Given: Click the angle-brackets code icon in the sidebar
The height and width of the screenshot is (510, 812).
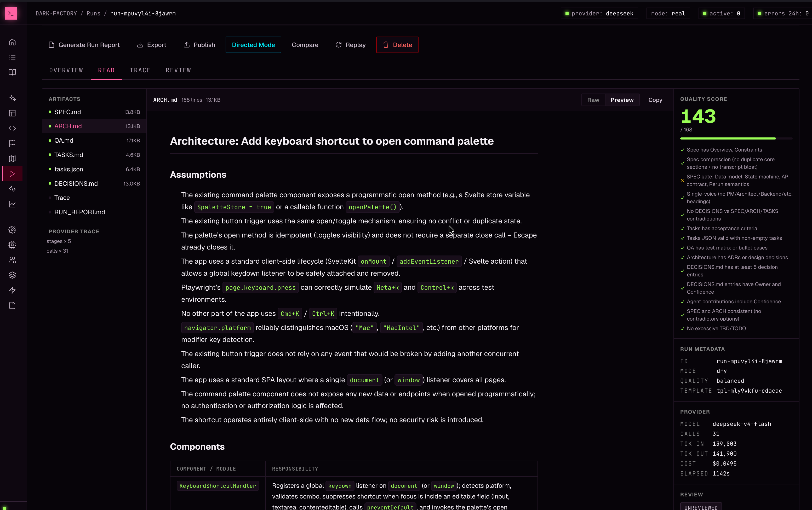Looking at the screenshot, I should pyautogui.click(x=12, y=129).
